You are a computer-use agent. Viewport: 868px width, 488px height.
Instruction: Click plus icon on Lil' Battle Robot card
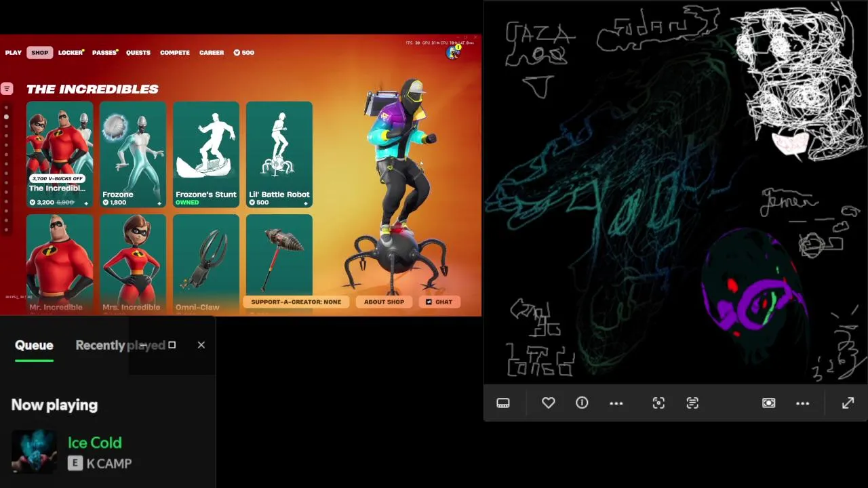click(306, 203)
